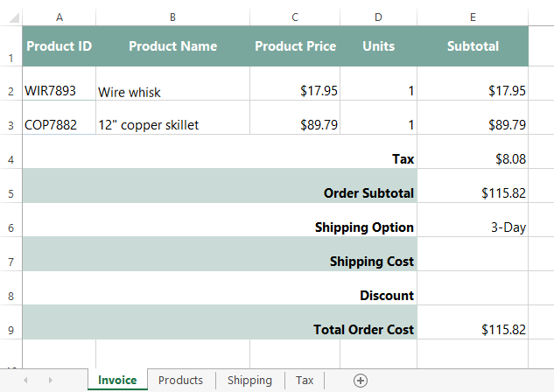Click the empty Discount value cell
This screenshot has height=392, width=554.
[473, 295]
